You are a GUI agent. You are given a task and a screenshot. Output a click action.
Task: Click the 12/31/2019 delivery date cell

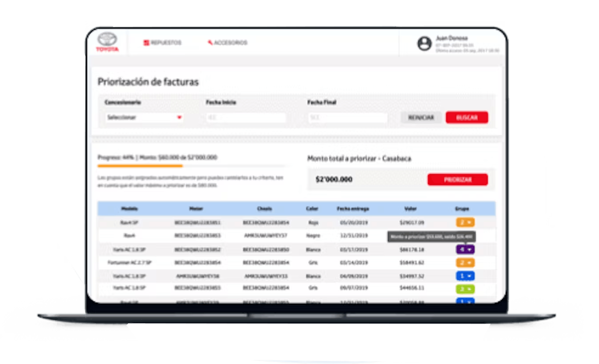[354, 235]
